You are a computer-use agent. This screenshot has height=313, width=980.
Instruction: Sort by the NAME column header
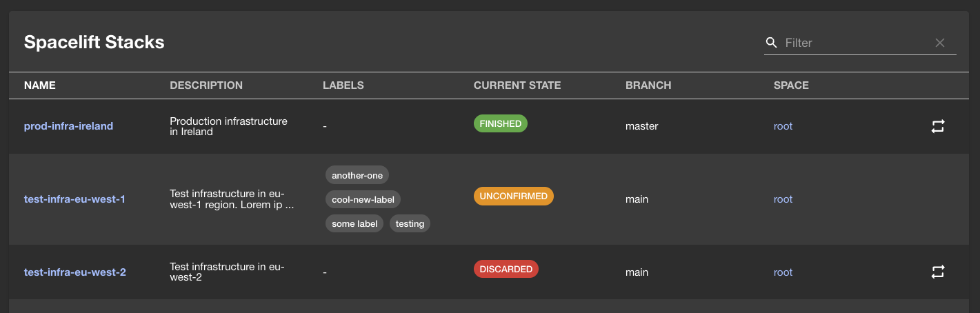[x=40, y=85]
